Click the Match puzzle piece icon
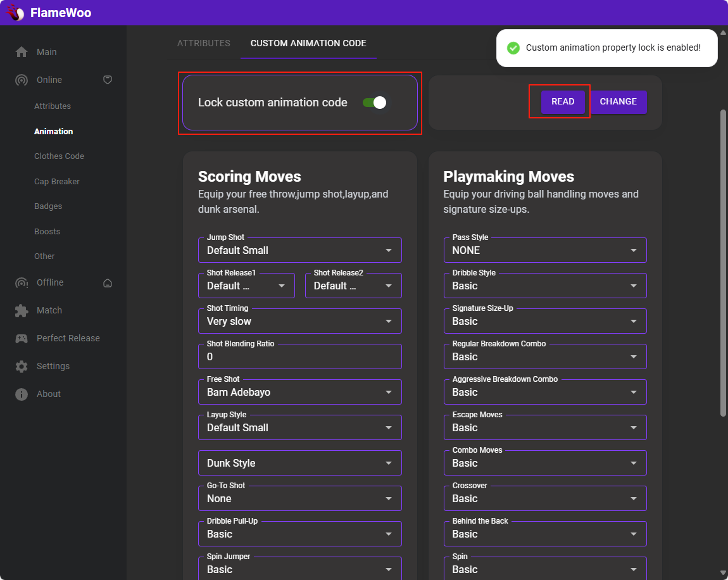This screenshot has width=728, height=580. click(22, 310)
